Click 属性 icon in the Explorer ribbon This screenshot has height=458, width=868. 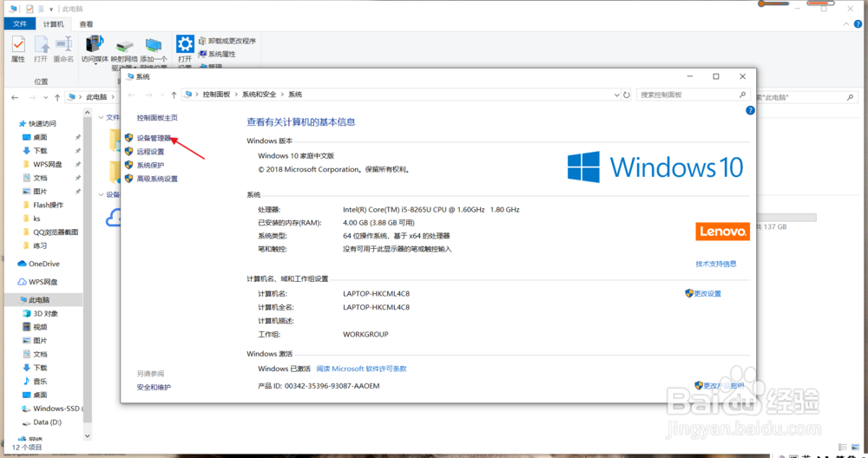coord(18,49)
